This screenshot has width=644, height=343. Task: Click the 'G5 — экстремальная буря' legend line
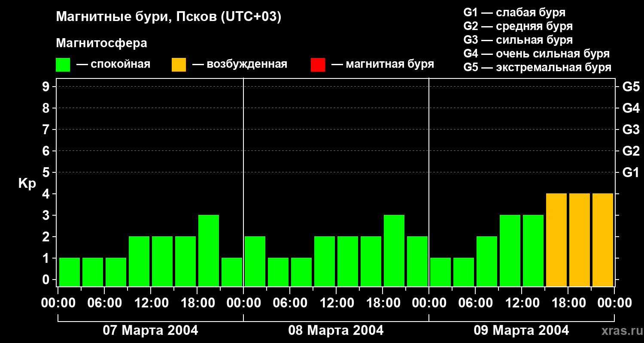[538, 68]
